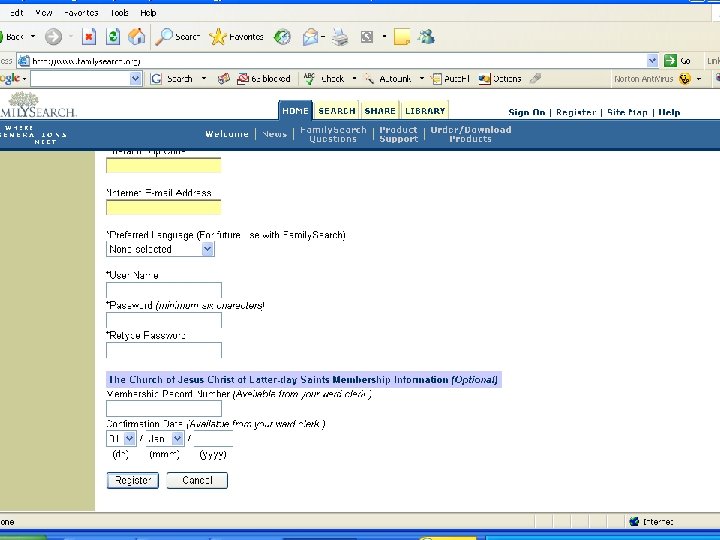This screenshot has height=540, width=720.
Task: Click the Site Map link
Action: pos(627,112)
